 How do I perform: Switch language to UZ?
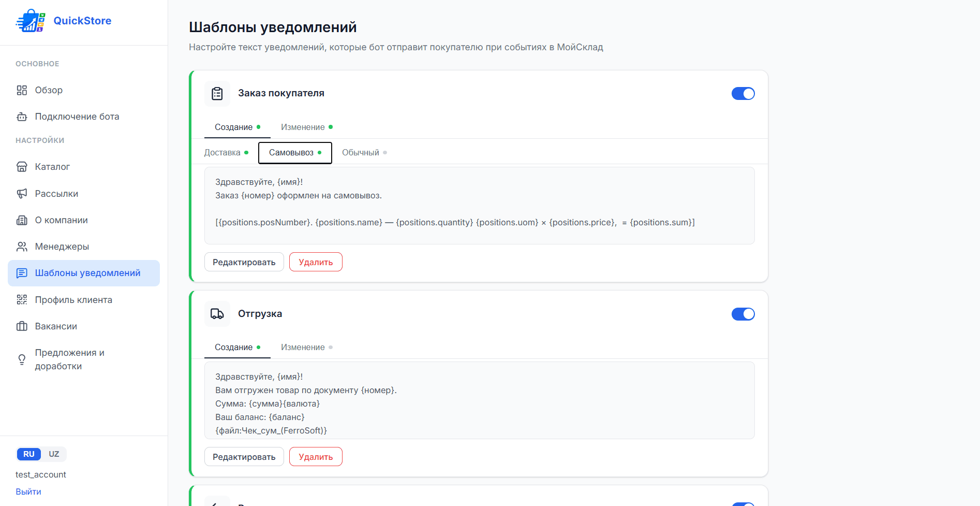54,454
